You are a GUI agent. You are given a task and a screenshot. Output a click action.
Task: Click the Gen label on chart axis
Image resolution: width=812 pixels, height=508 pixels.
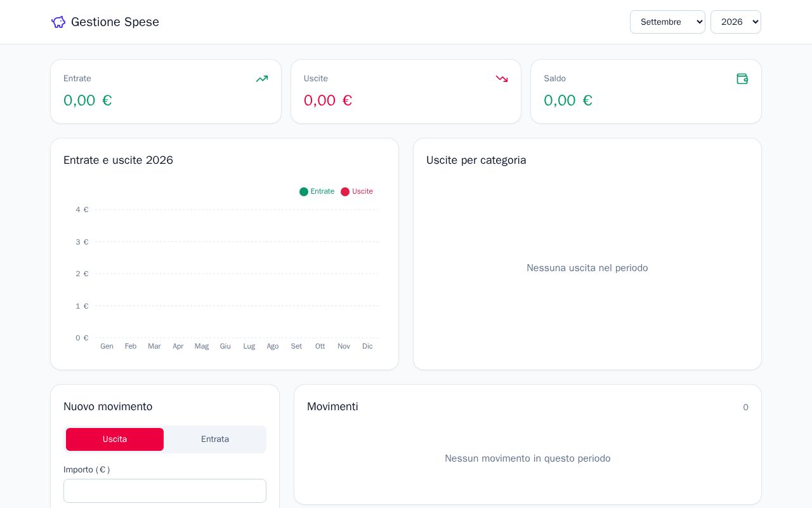tap(107, 346)
